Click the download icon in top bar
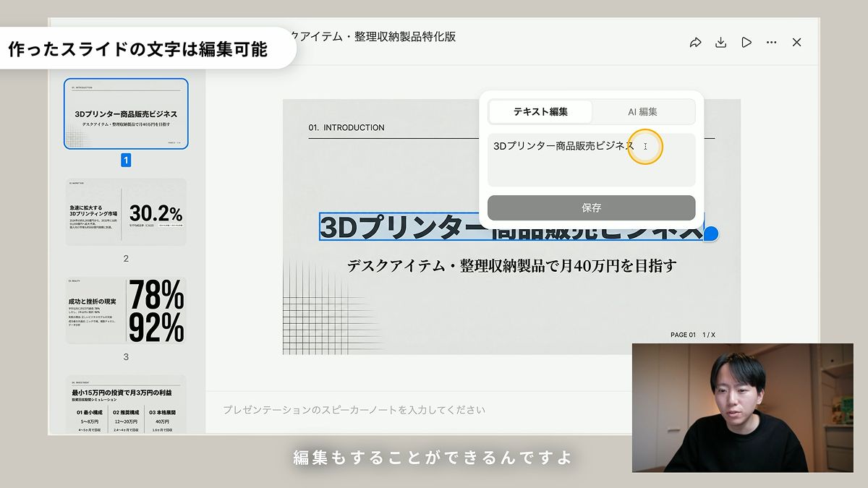868x488 pixels. pyautogui.click(x=720, y=43)
